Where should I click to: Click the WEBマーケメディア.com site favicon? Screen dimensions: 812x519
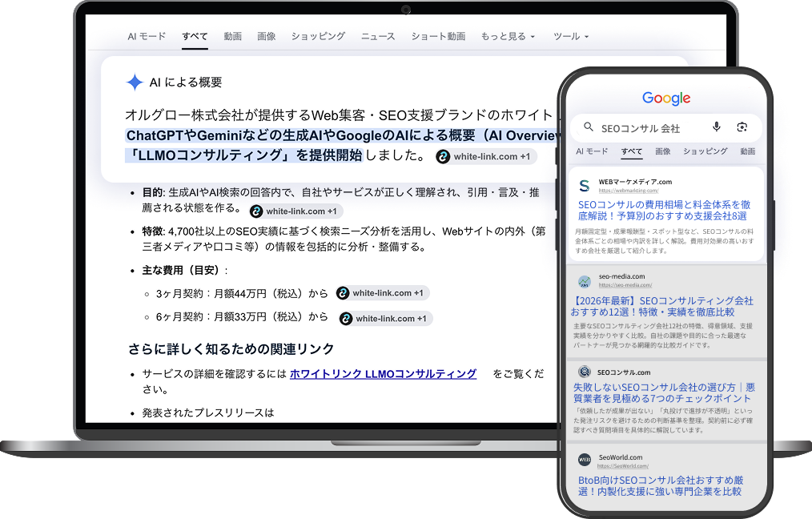coord(585,186)
